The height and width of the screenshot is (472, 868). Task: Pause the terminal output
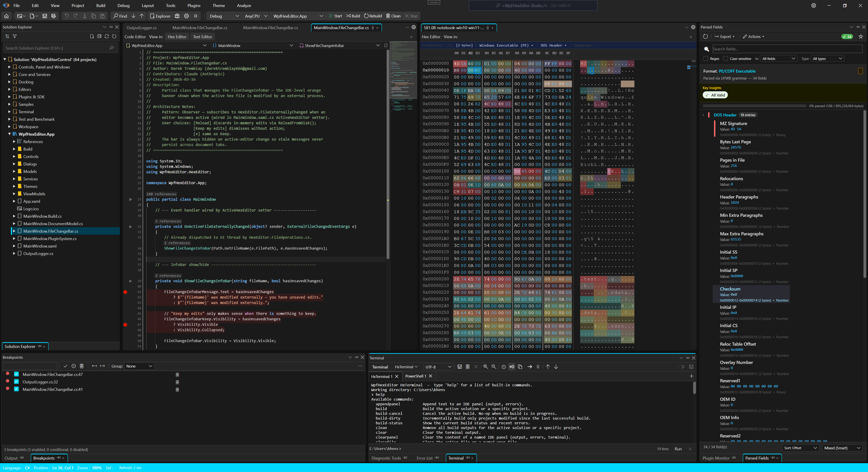(x=538, y=367)
